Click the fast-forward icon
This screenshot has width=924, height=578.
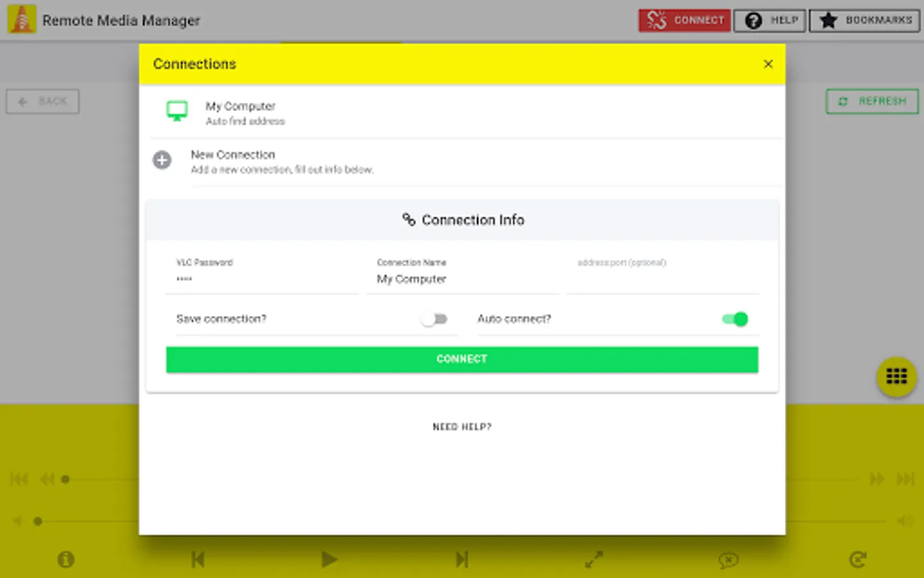[877, 479]
